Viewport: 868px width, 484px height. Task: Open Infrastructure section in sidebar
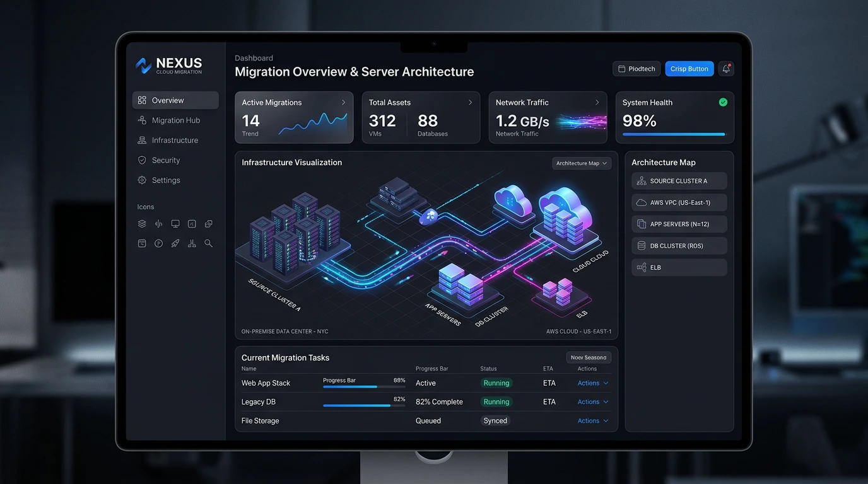click(x=175, y=140)
